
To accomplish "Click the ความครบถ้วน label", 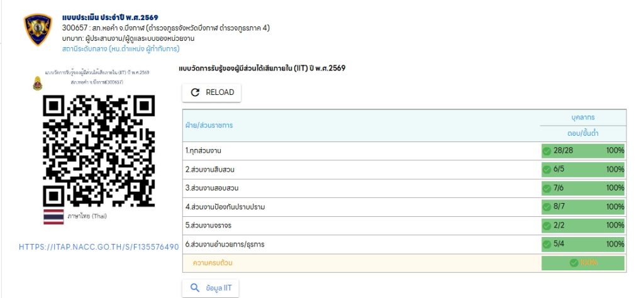I will pyautogui.click(x=213, y=263).
